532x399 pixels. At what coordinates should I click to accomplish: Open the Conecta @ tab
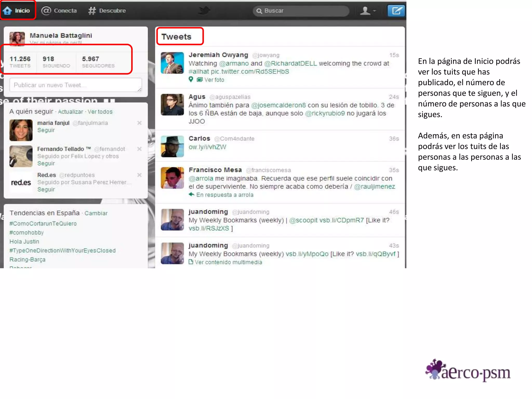coord(59,11)
